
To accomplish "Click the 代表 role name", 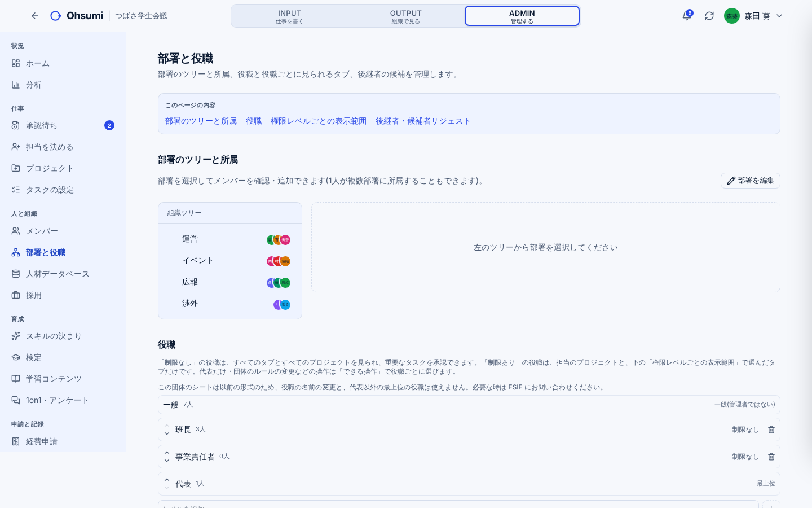I will click(x=183, y=484).
